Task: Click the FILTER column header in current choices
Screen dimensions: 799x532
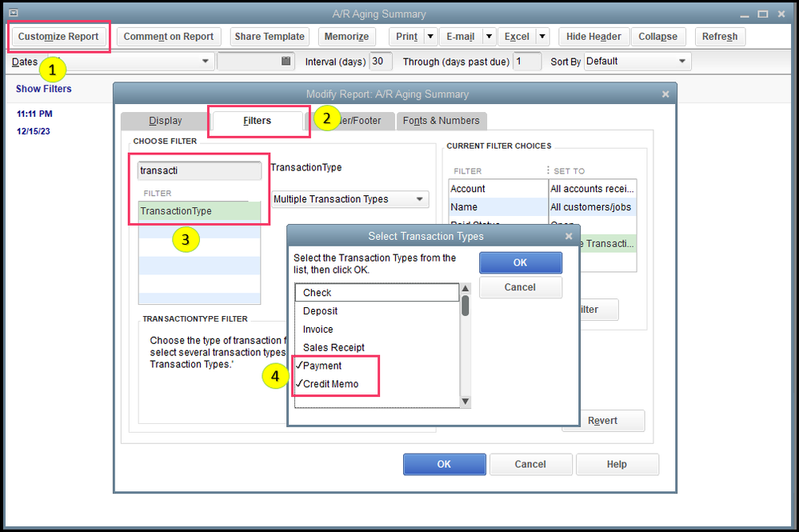Action: [467, 171]
